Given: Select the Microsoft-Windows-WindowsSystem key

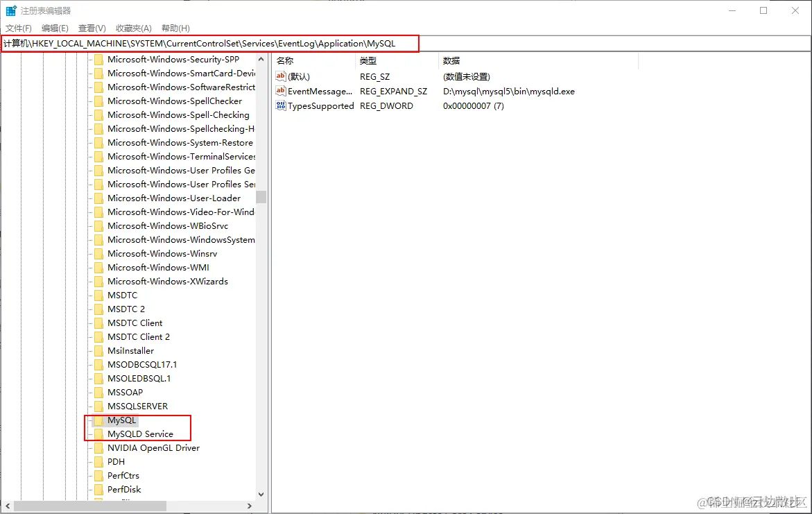Looking at the screenshot, I should [181, 240].
